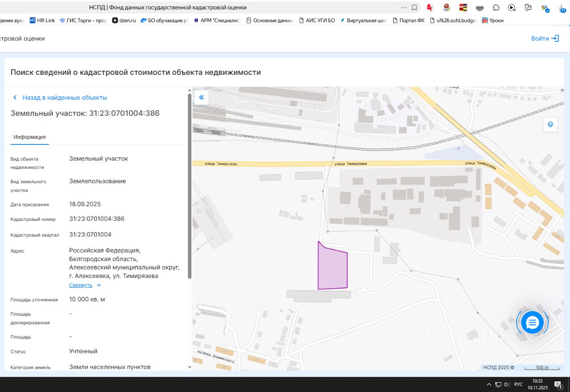Viewport: 570px width, 392px height.
Task: Open the ufk26.sufd.budget bookmark
Action: (453, 20)
